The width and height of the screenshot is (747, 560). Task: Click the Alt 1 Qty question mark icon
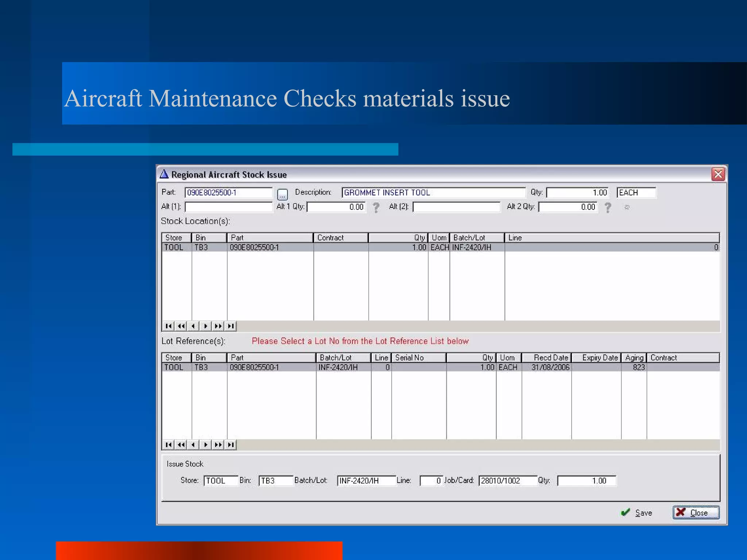pos(376,207)
